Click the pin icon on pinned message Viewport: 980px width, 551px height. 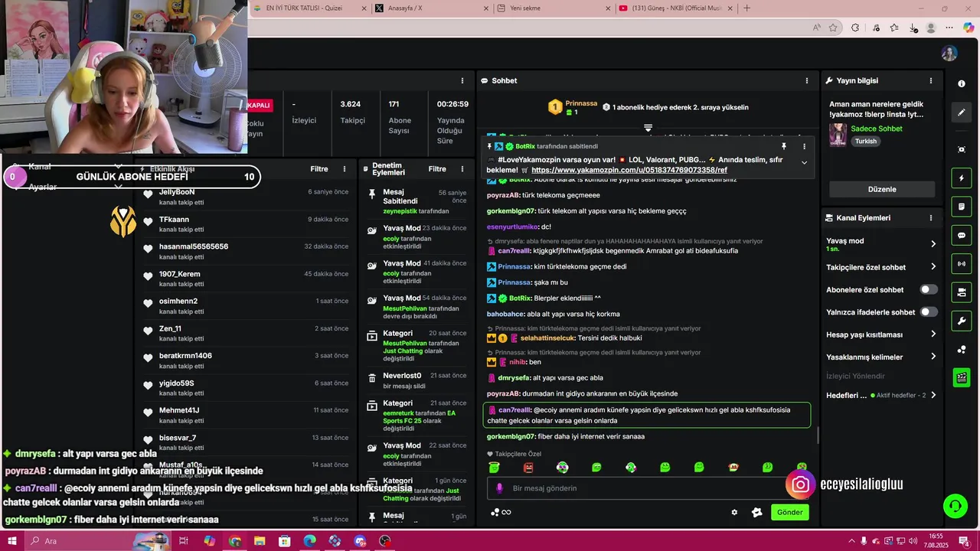783,146
